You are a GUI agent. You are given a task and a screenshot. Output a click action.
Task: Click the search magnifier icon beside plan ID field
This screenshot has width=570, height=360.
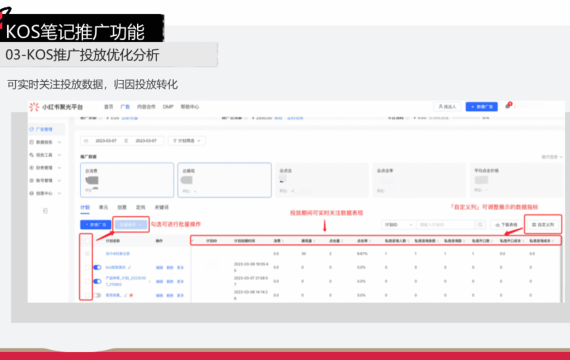tap(480, 225)
